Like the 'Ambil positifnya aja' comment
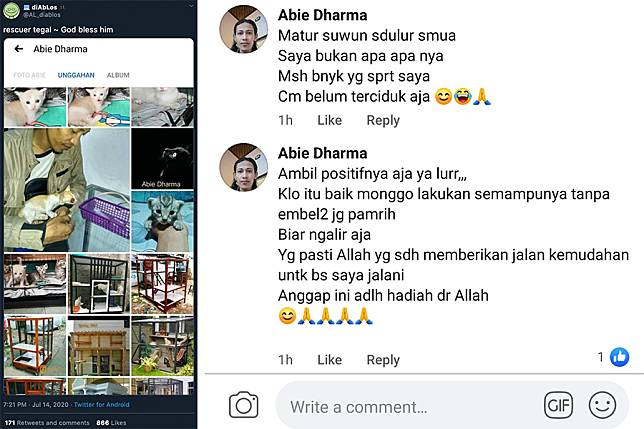644x429 pixels. (x=329, y=360)
